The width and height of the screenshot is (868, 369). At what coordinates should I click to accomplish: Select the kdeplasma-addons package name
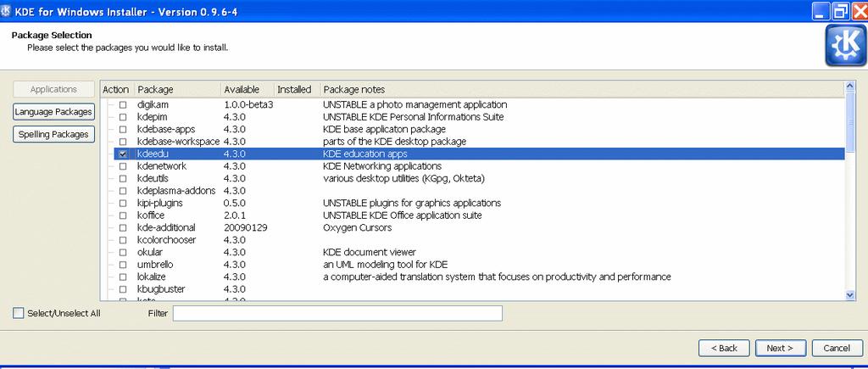coord(176,191)
